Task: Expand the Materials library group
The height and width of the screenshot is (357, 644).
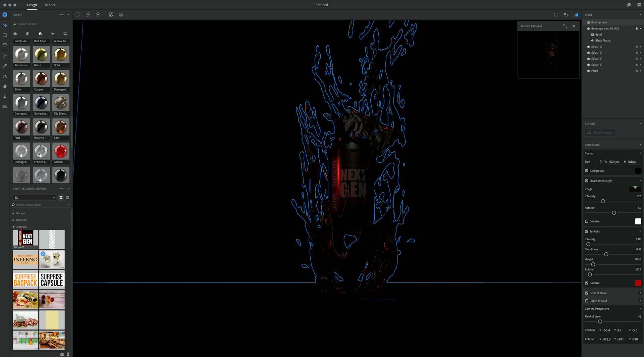Action: 13,220
